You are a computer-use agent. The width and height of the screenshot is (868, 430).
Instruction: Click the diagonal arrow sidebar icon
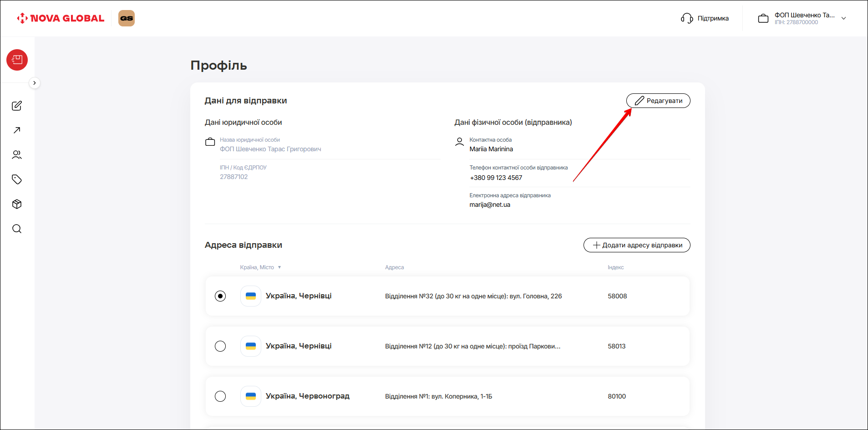(x=17, y=130)
